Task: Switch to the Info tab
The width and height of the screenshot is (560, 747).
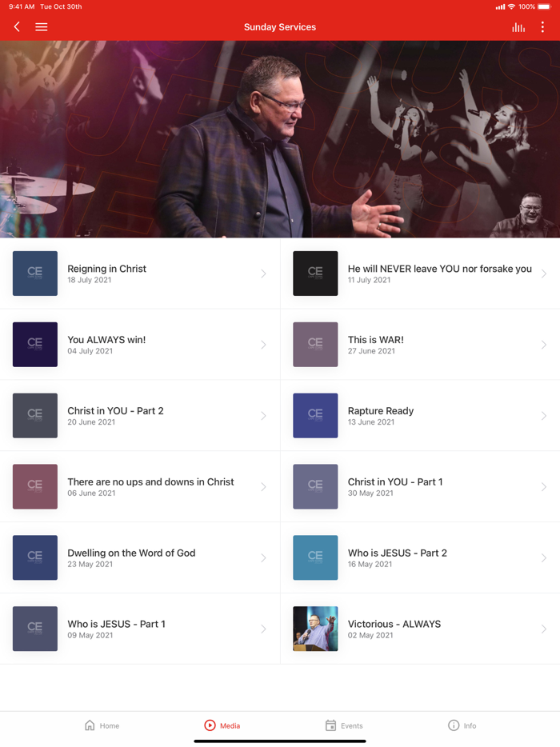Action: [x=462, y=725]
